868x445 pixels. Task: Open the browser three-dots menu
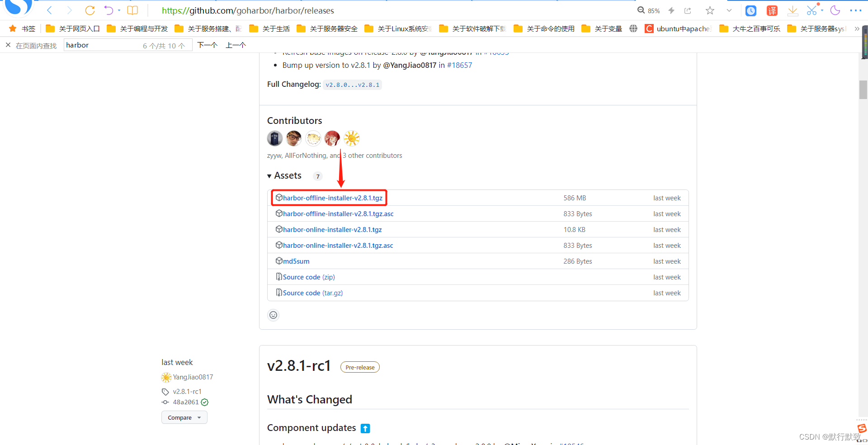pos(856,10)
